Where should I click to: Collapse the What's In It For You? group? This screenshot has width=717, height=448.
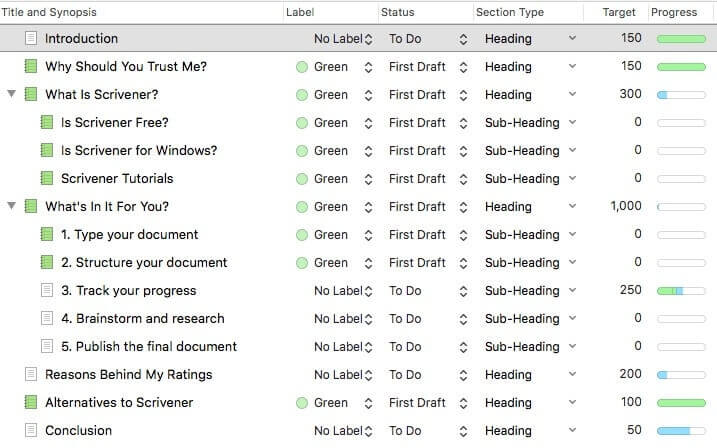pos(11,206)
